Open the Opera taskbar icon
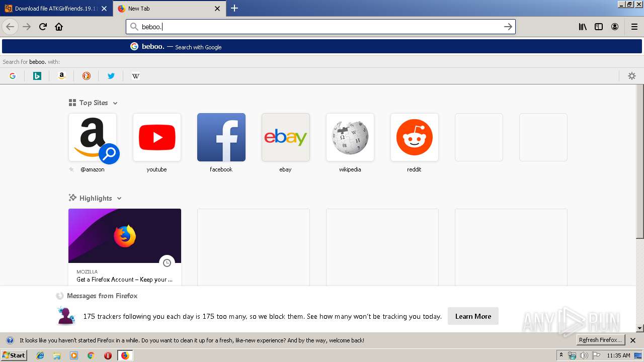The image size is (644, 362). pos(108,355)
